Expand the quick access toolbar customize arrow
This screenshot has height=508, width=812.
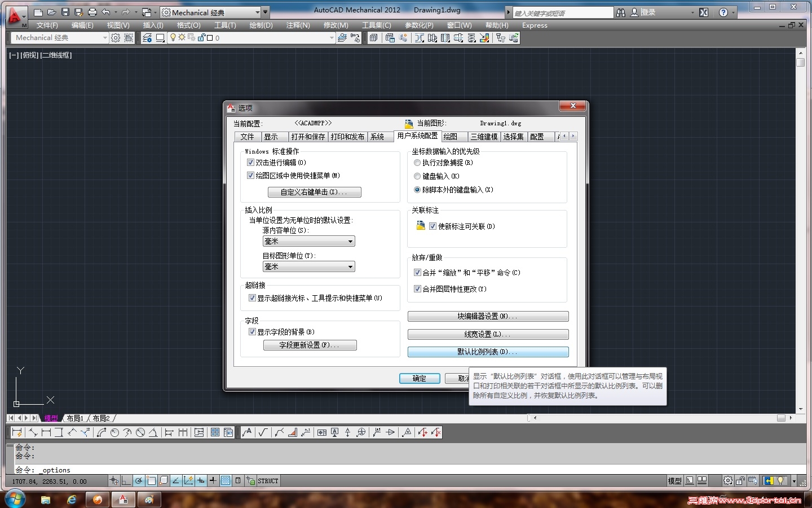click(x=266, y=12)
